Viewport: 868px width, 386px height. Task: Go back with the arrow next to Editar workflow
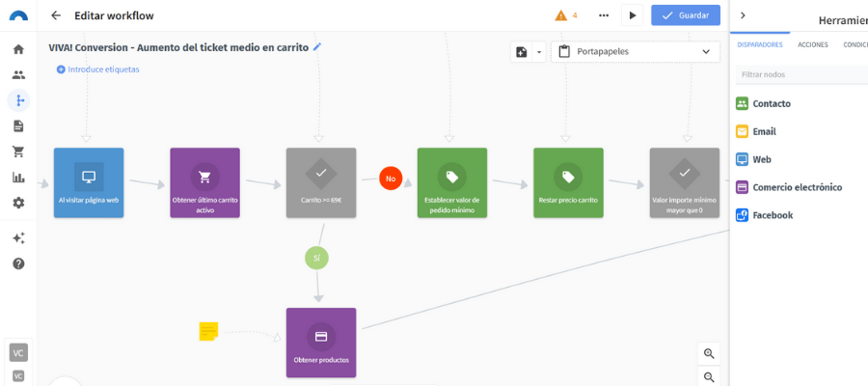[55, 15]
